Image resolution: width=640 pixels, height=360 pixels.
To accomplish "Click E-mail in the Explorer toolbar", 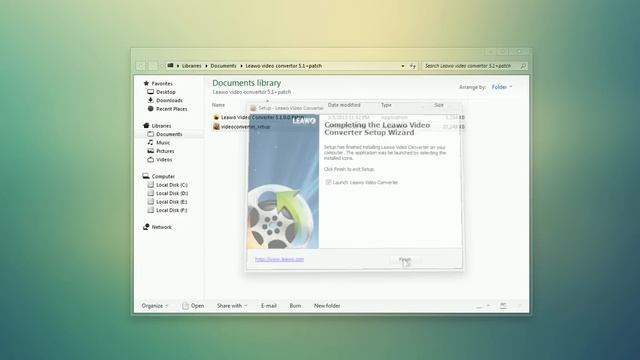I will click(x=269, y=306).
